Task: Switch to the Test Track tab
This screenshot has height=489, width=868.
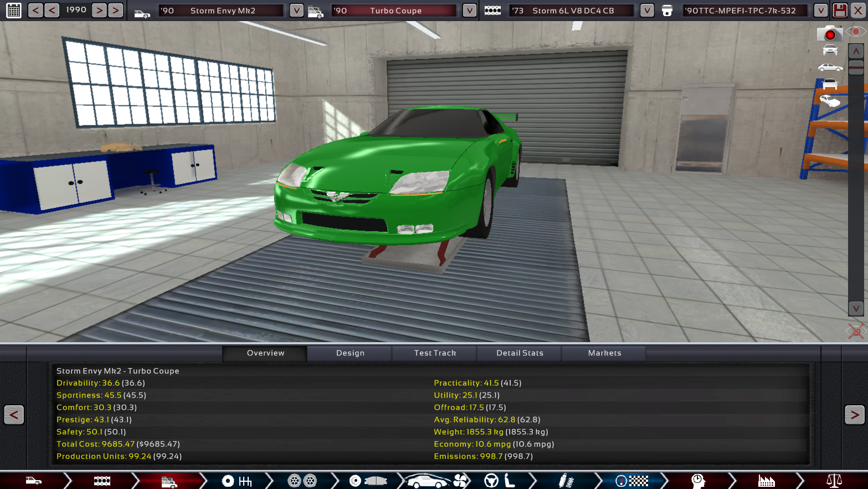Action: click(435, 353)
